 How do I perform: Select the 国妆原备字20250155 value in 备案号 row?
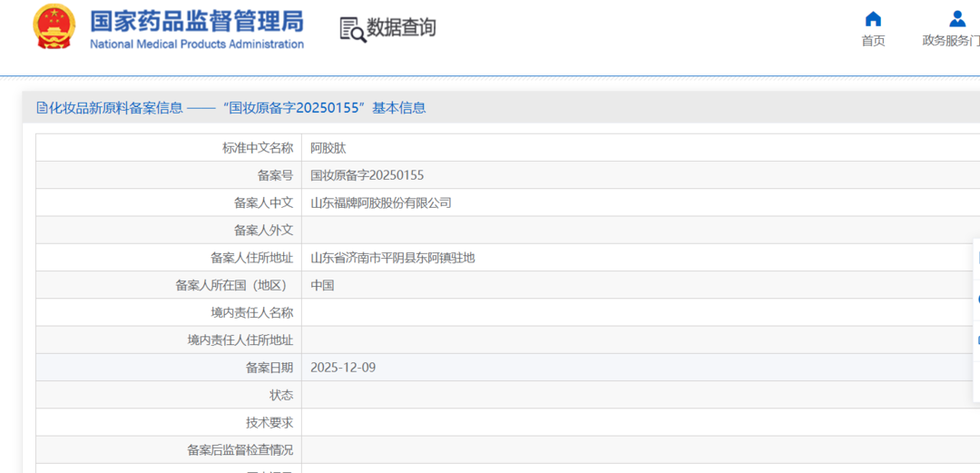[367, 175]
